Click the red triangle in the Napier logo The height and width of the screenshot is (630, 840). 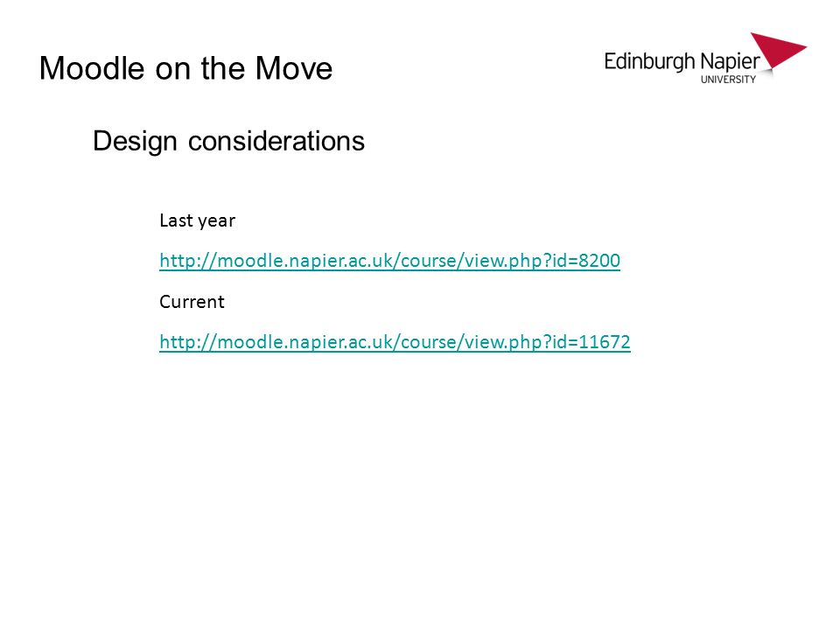tap(780, 52)
